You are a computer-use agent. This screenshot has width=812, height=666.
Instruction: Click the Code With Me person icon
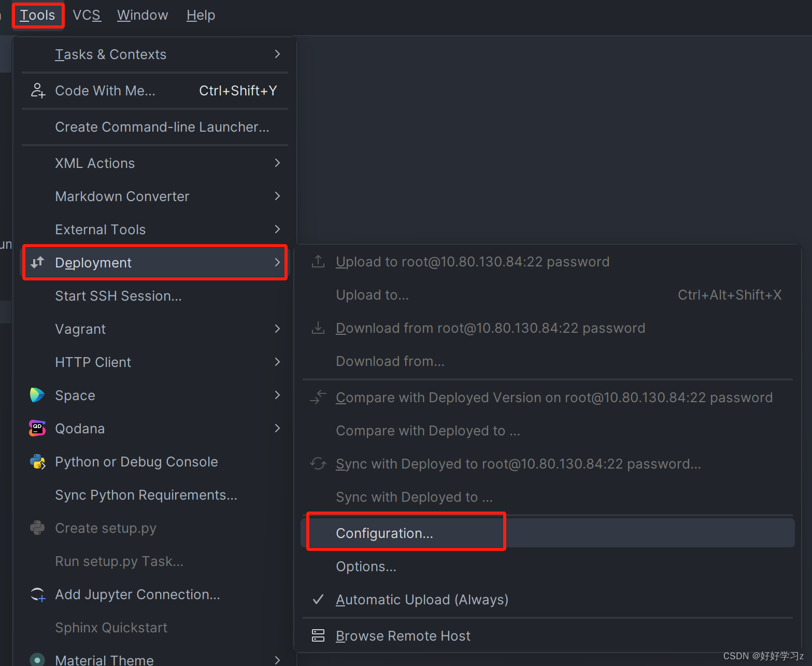pos(38,91)
